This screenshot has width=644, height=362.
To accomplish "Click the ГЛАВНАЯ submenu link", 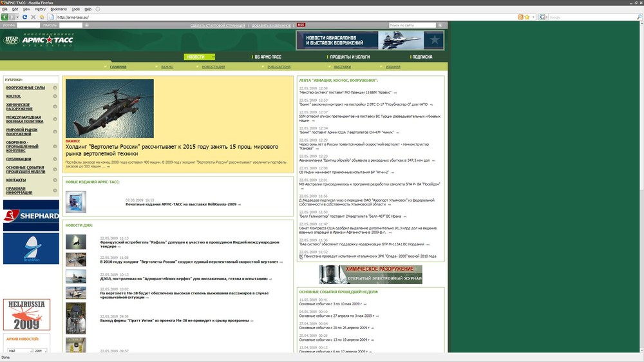I will [118, 66].
